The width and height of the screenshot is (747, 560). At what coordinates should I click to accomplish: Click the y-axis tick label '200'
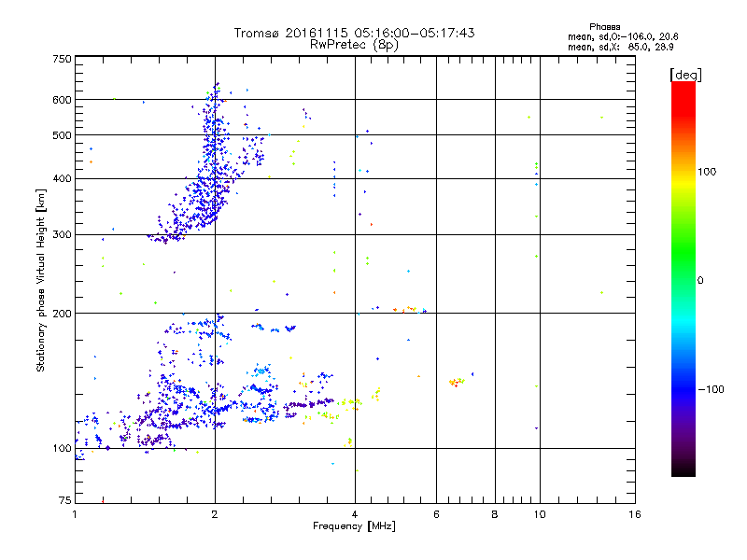[62, 314]
